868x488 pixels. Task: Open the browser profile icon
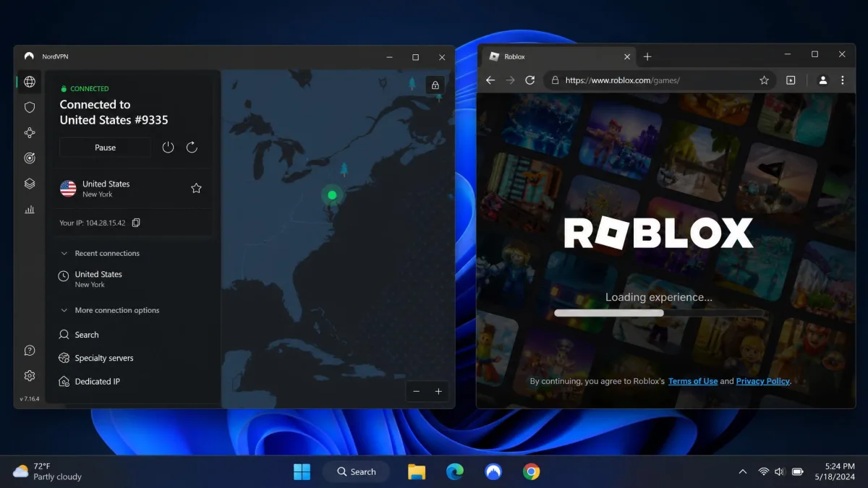(x=822, y=80)
